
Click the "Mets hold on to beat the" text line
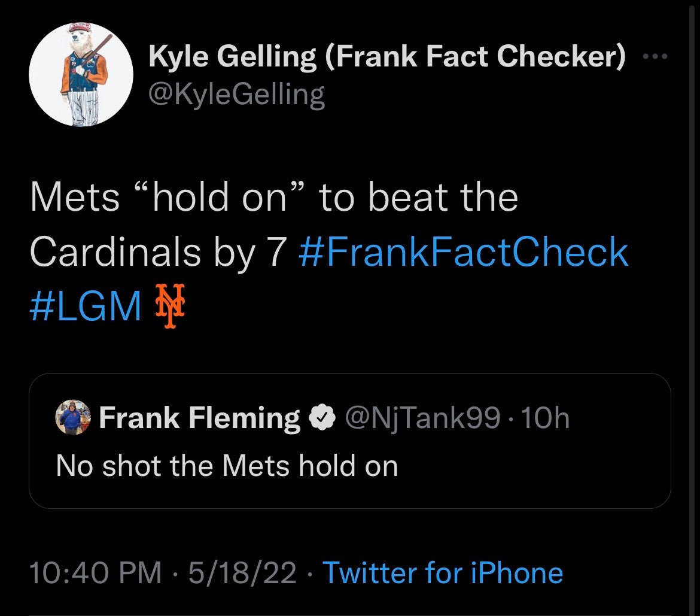coord(273,197)
